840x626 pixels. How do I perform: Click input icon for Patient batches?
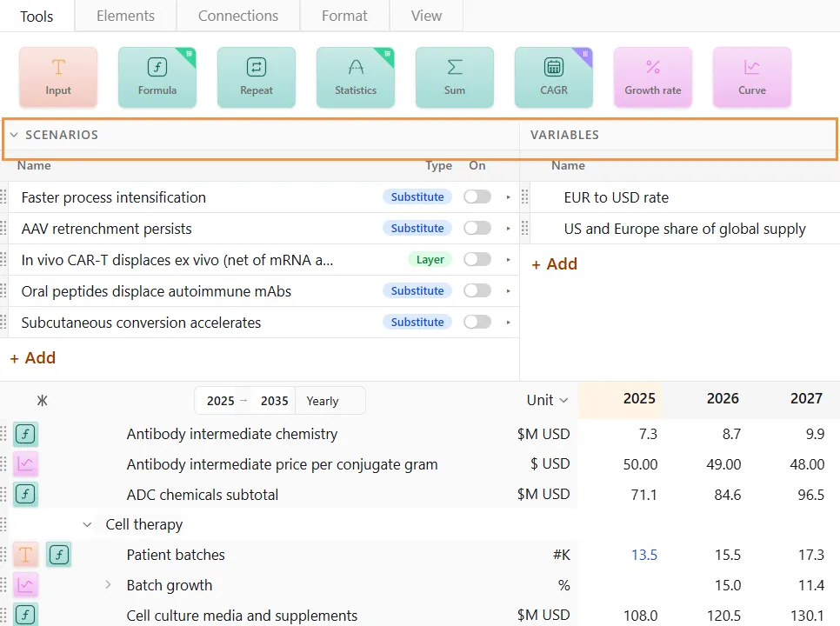[x=25, y=555]
